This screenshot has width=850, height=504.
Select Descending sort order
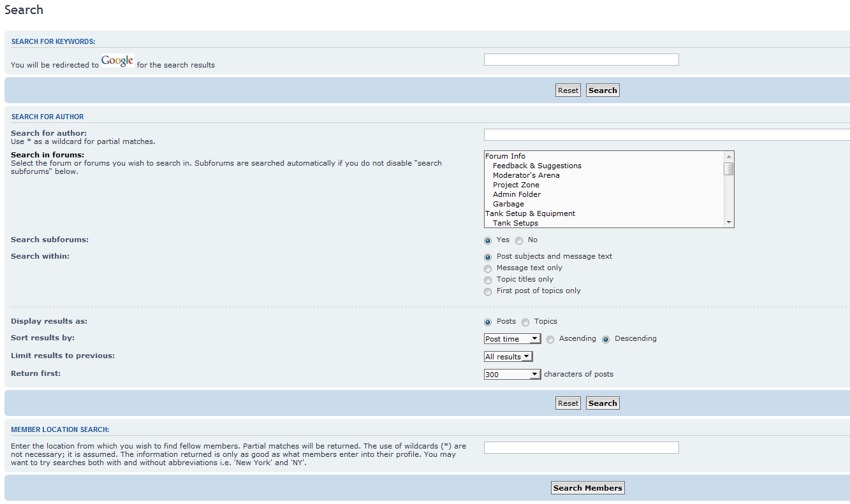[x=606, y=340]
